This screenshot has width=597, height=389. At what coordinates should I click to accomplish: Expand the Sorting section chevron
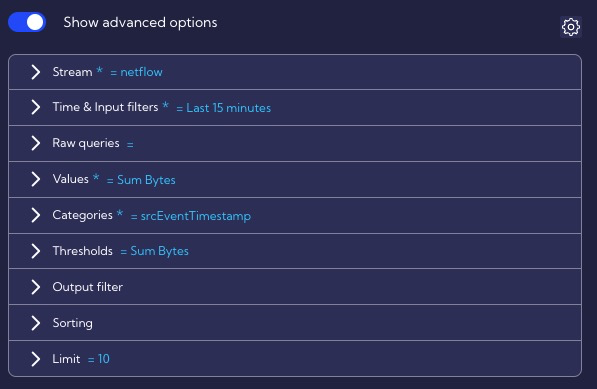pyautogui.click(x=35, y=323)
